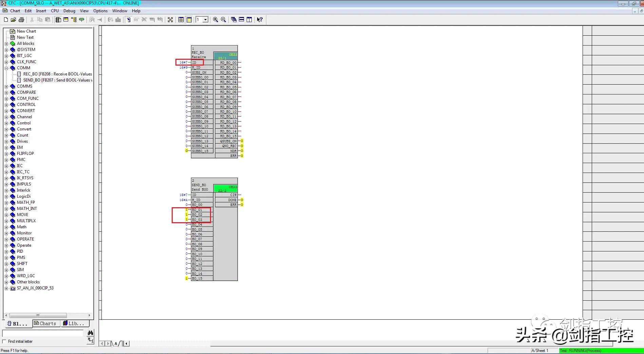Click the New chart blank page icon
The height and width of the screenshot is (354, 644).
point(6,20)
